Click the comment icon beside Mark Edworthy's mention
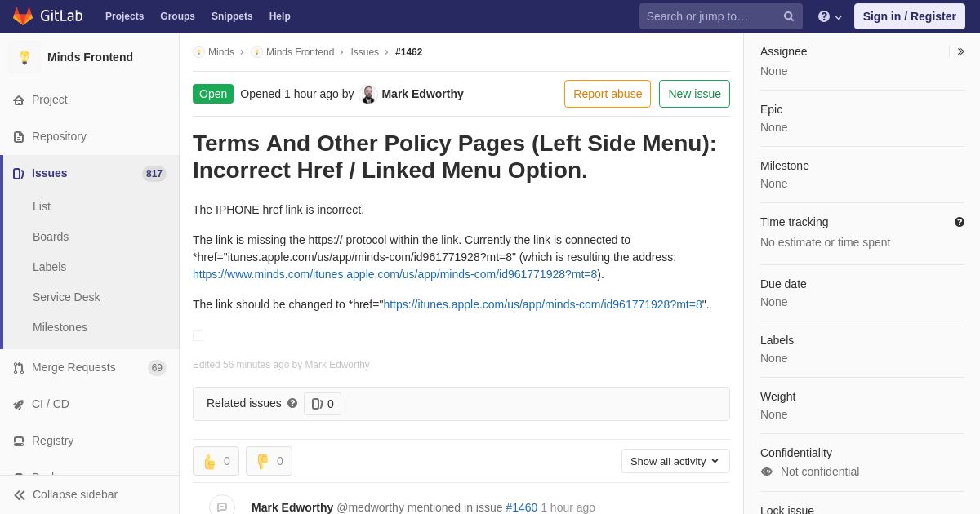The image size is (980, 514). point(222,507)
